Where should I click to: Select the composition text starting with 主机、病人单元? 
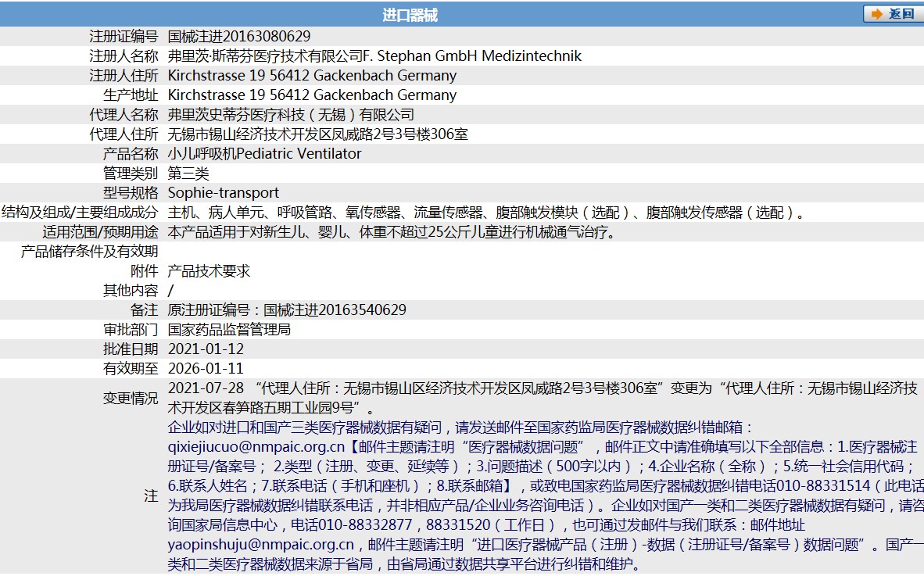(x=487, y=212)
